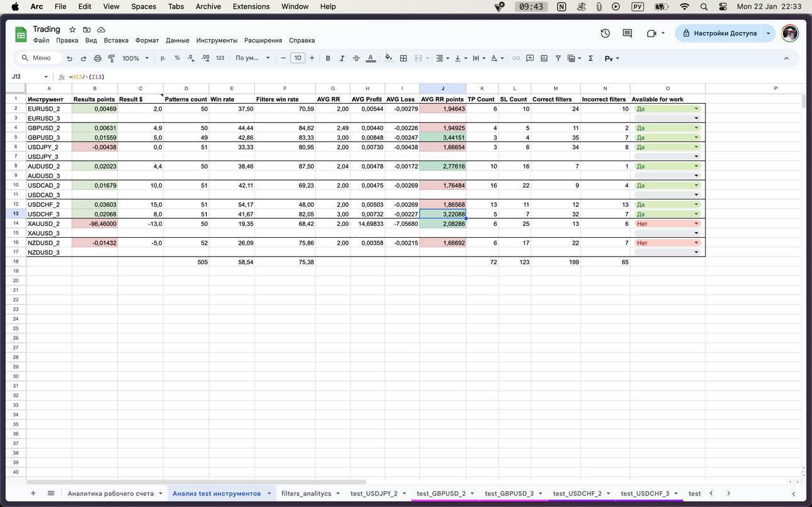Viewport: 812px width, 507px height.
Task: Click the print icon
Action: 98,58
